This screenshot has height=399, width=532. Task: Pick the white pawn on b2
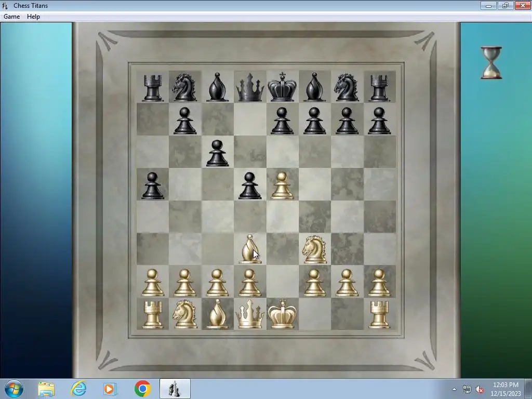185,283
